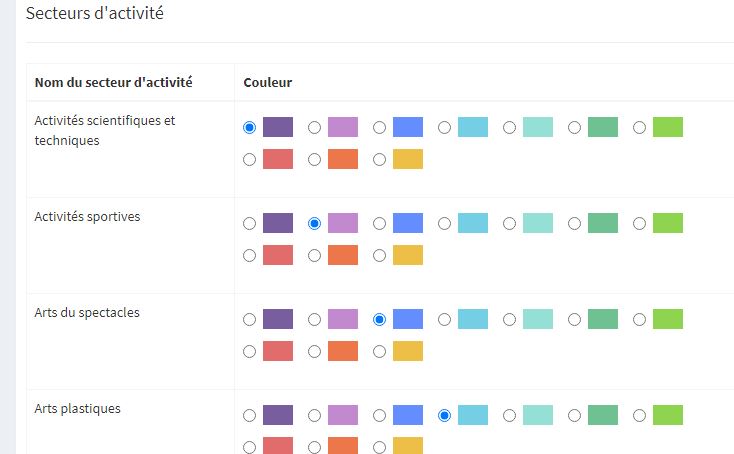Select purple radio for Activités scientifiques et techniques
The image size is (734, 454).
(x=250, y=127)
